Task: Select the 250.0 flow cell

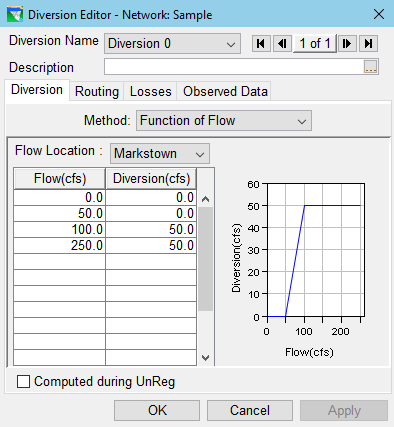Action: (60, 245)
